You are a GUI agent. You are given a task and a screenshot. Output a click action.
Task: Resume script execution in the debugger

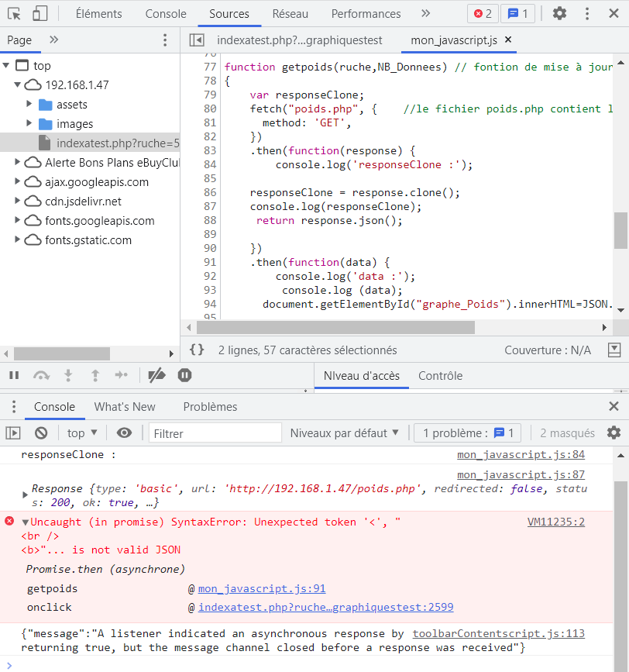pos(13,375)
